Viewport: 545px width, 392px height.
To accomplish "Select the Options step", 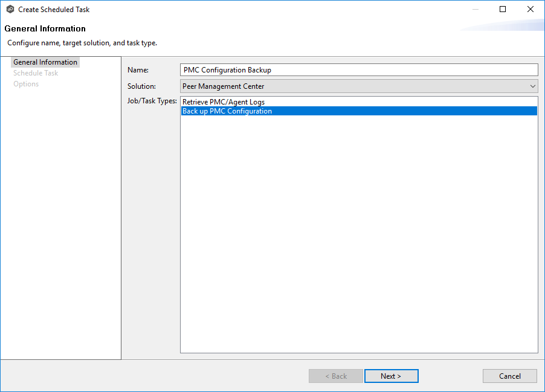I will [26, 83].
